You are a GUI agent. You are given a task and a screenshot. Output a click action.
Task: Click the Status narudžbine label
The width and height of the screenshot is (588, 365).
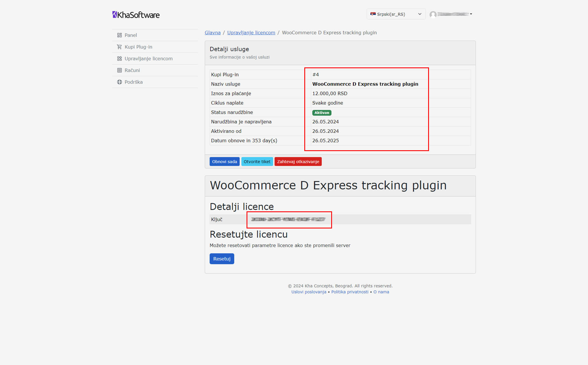(x=232, y=112)
